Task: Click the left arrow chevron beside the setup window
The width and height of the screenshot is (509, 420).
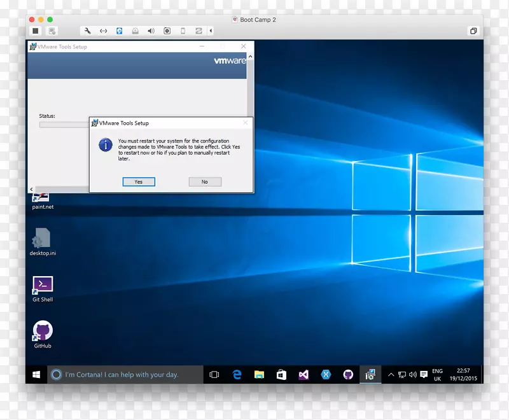Action: pos(31,189)
